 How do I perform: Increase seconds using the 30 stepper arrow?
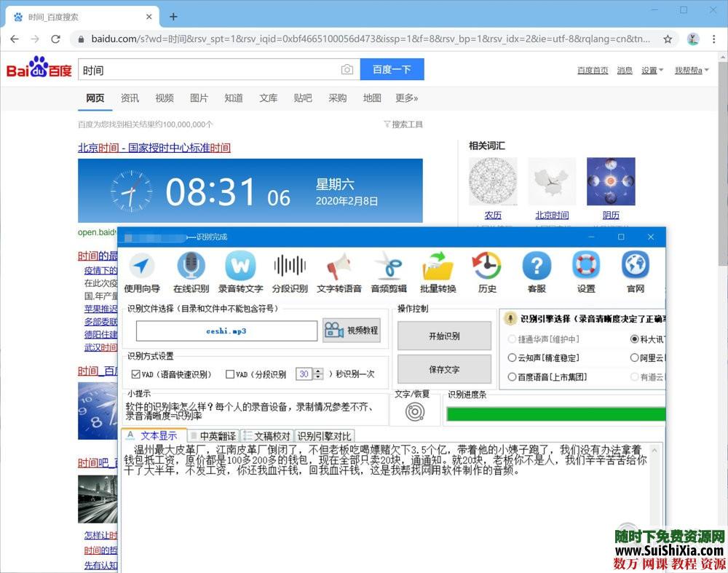[x=318, y=371]
